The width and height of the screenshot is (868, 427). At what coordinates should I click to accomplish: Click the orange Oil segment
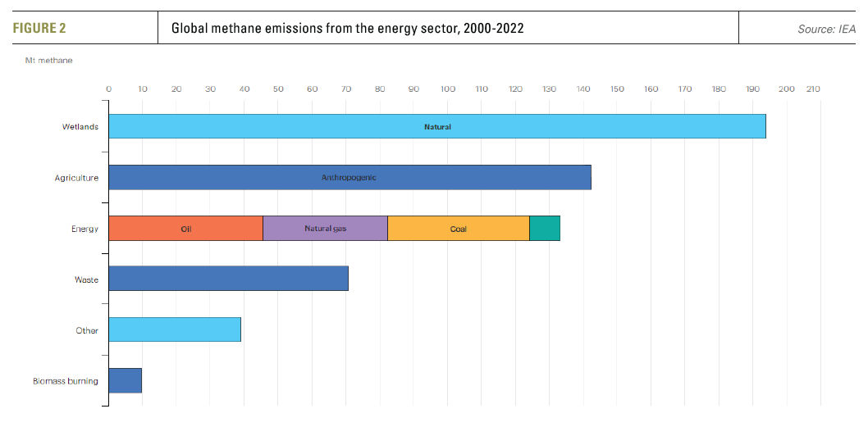(185, 229)
